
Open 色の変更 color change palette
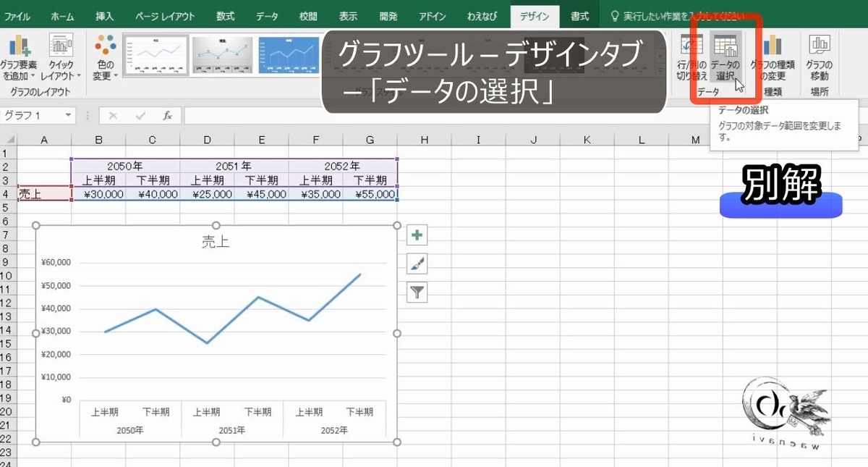pyautogui.click(x=105, y=57)
